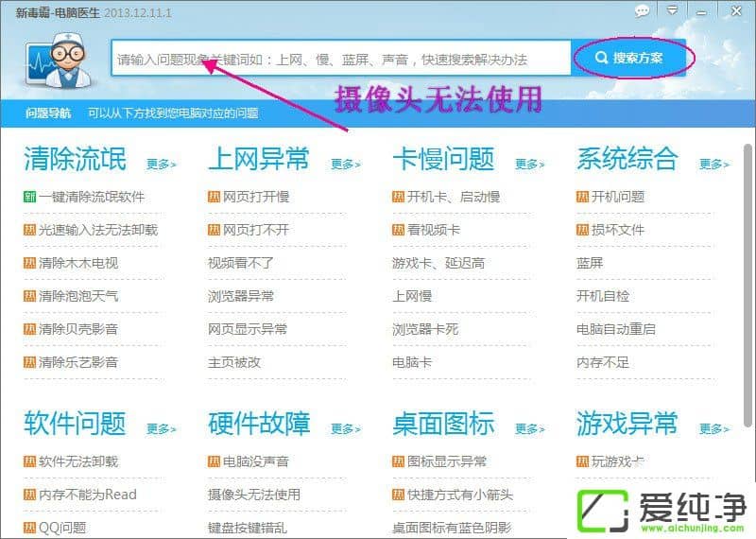Open the 蓝屏 problem link
The height and width of the screenshot is (539, 756).
pyautogui.click(x=590, y=263)
